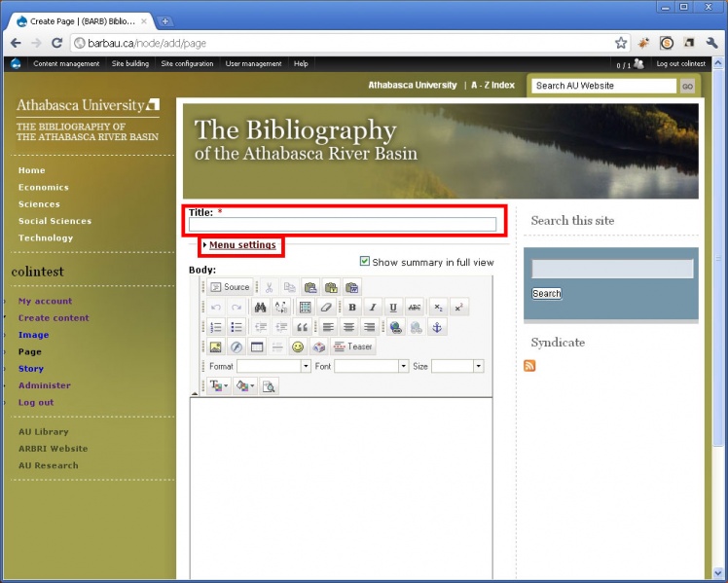Click the Remove Format eraser icon

[x=325, y=307]
